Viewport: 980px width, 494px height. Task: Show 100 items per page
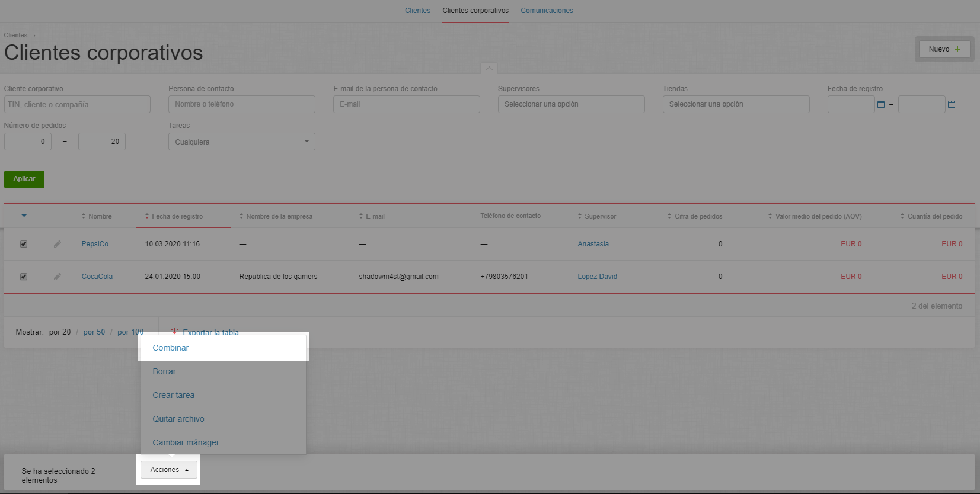[x=130, y=332]
